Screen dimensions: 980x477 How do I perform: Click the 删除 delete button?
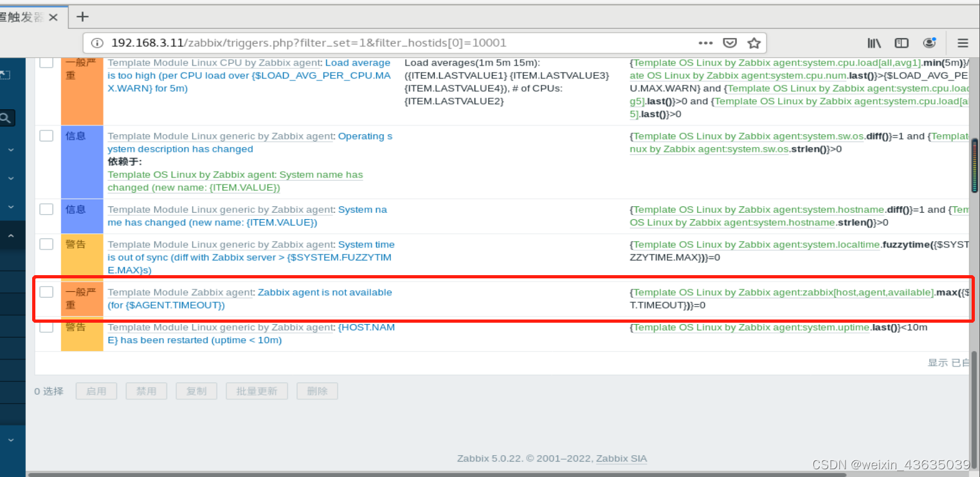[x=317, y=391]
